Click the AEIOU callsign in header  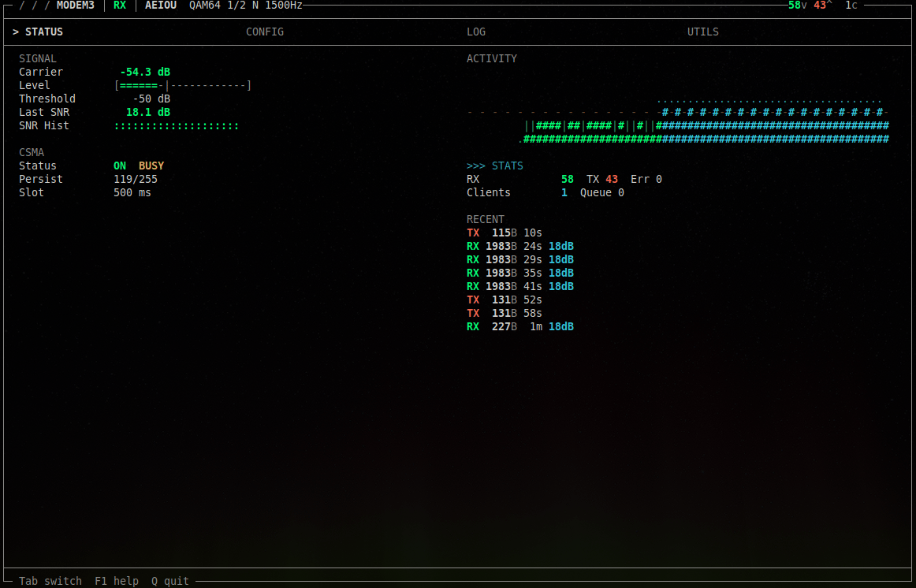161,6
